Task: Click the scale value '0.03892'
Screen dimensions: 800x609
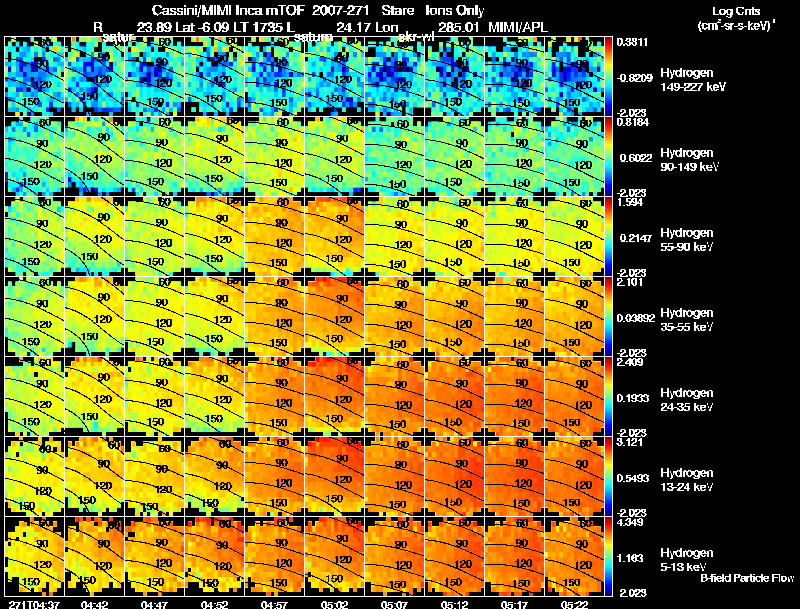Action: tap(636, 318)
